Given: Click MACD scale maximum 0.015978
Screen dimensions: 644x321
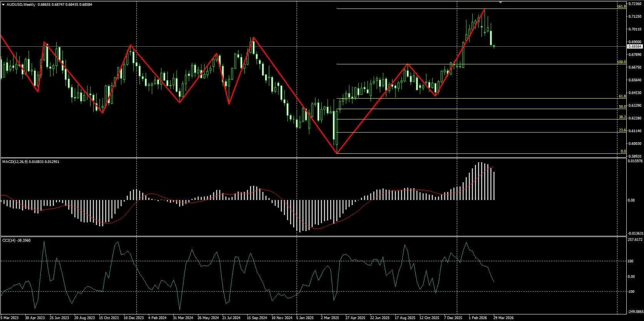Looking at the screenshot, I should (635, 161).
